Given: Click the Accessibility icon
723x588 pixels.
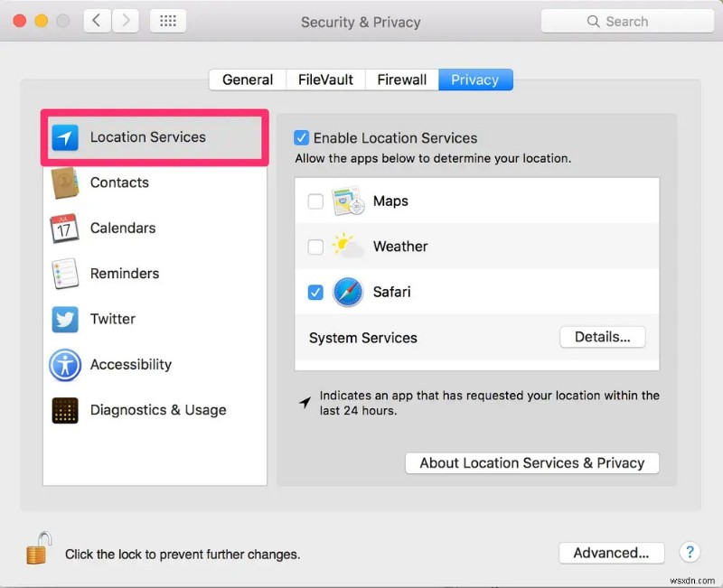Looking at the screenshot, I should (x=65, y=364).
